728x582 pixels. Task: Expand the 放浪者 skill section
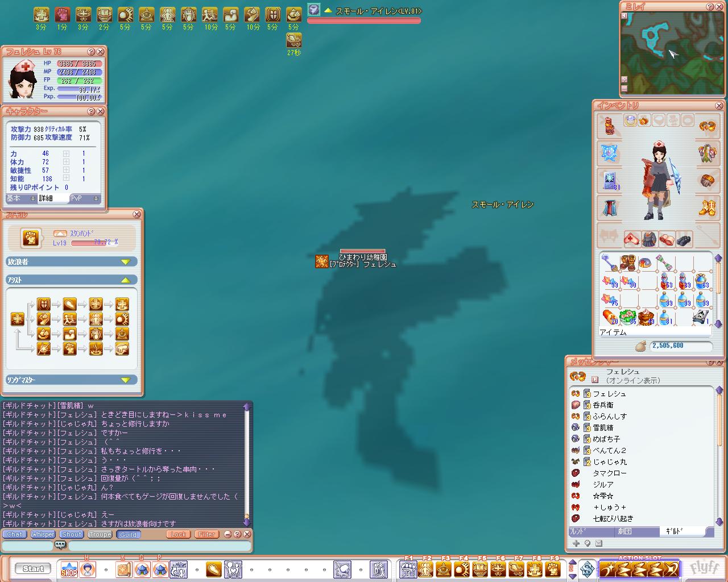click(72, 261)
